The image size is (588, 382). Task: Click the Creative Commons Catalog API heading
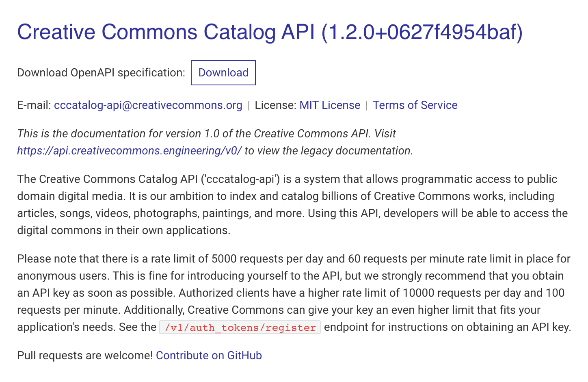166,32
